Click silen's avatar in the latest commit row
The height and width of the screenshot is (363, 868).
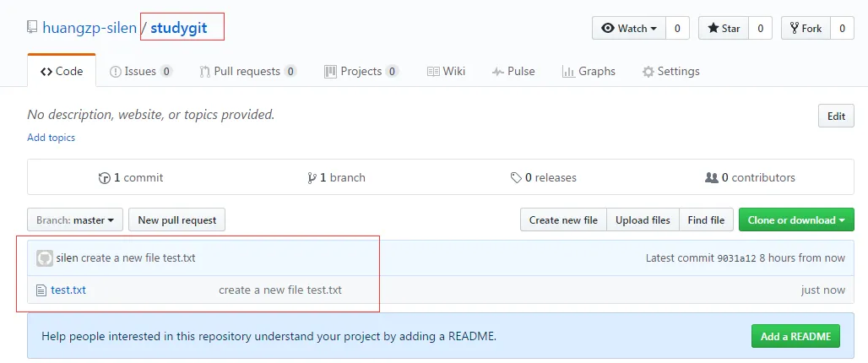(45, 257)
